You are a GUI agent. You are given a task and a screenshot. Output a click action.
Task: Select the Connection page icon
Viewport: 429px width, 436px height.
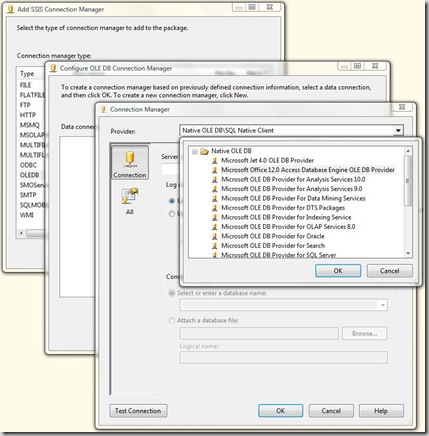(130, 162)
